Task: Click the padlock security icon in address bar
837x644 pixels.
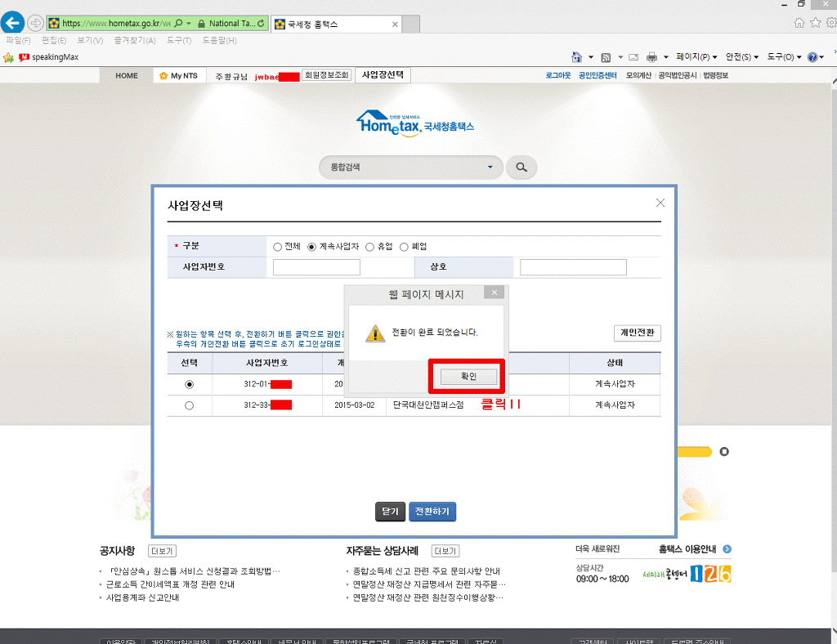Action: 201,24
